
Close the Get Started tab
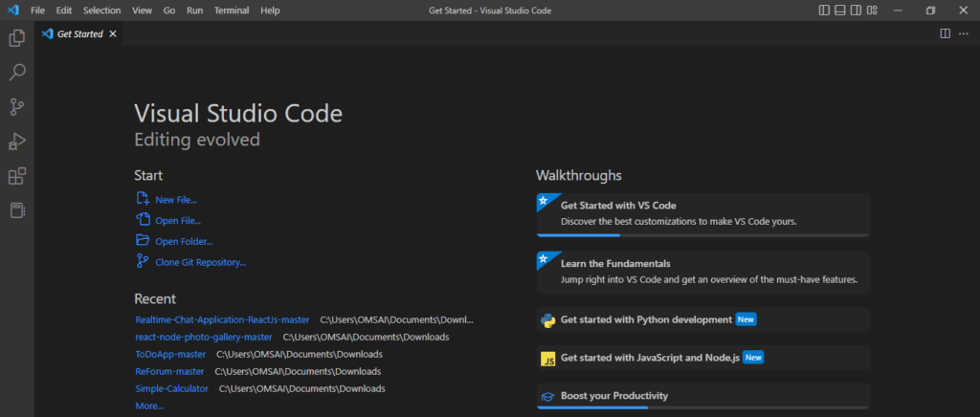113,33
